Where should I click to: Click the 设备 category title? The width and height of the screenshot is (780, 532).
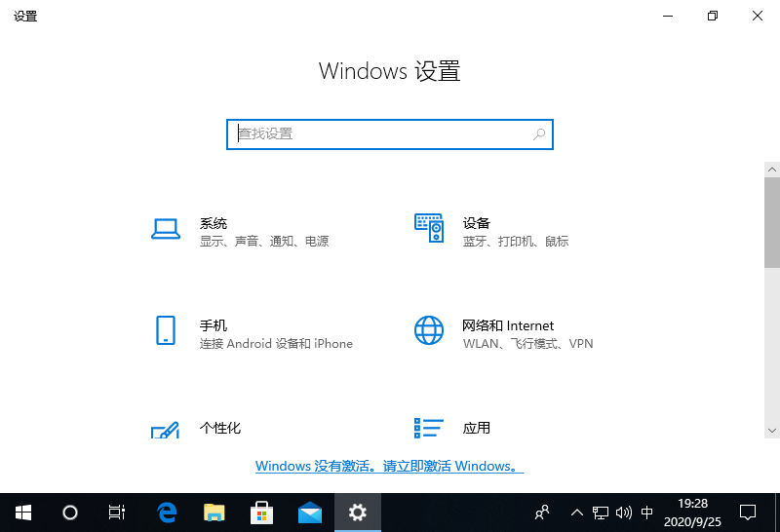click(477, 223)
